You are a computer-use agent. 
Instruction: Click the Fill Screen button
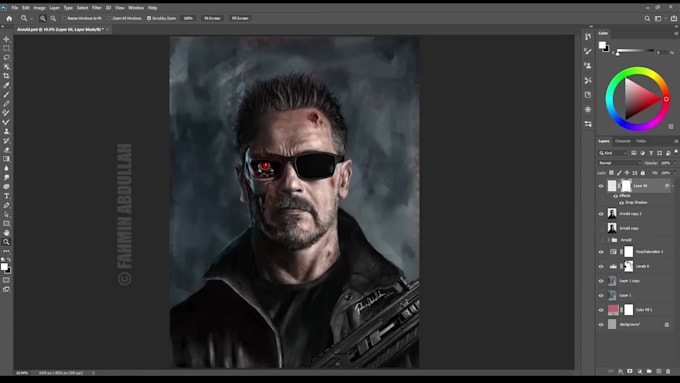click(240, 18)
